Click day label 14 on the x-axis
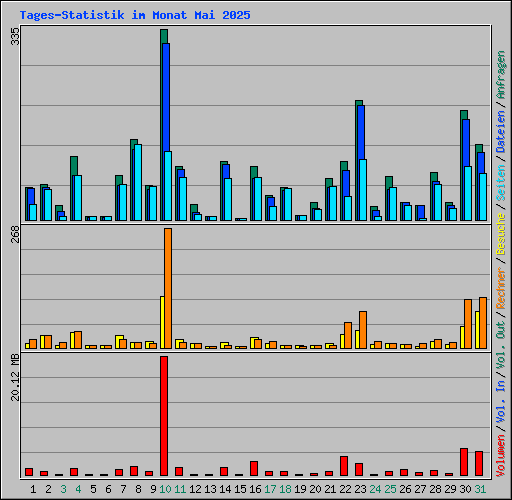Image resolution: width=512 pixels, height=500 pixels. point(225,489)
